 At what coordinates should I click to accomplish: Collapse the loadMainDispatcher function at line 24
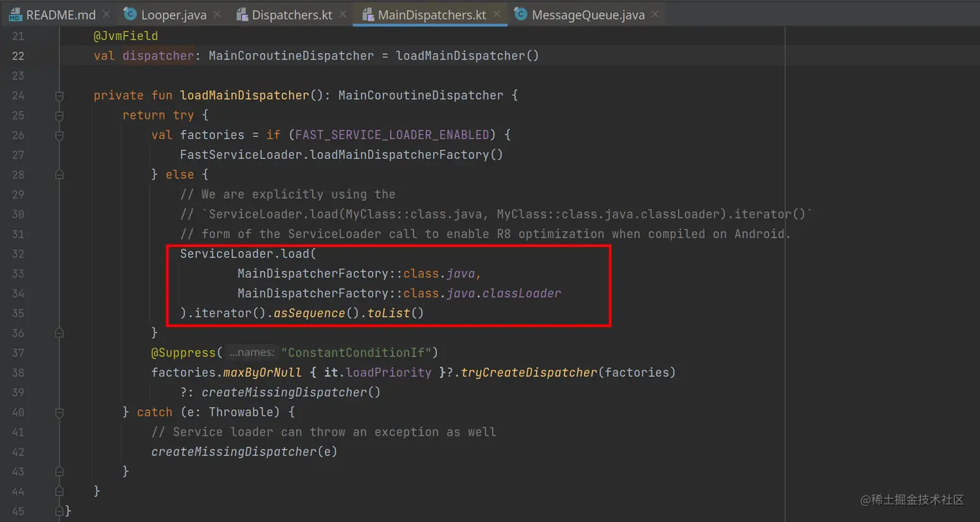(60, 95)
